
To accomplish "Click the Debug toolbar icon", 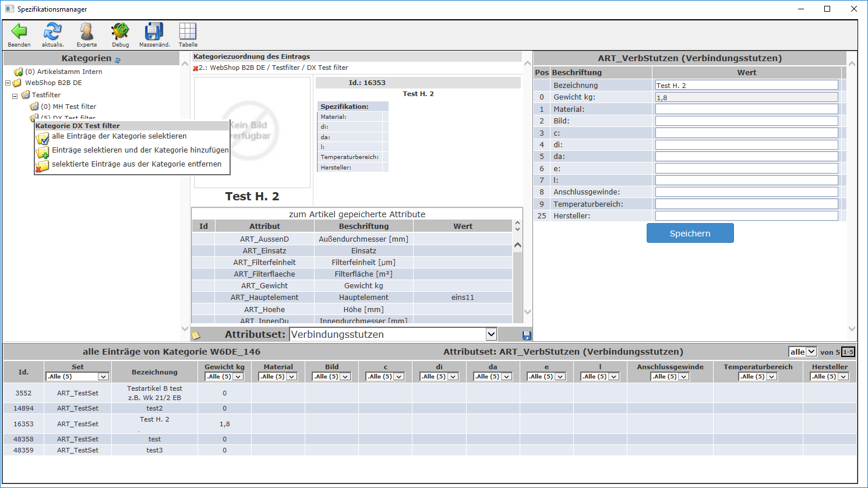I will [x=120, y=31].
